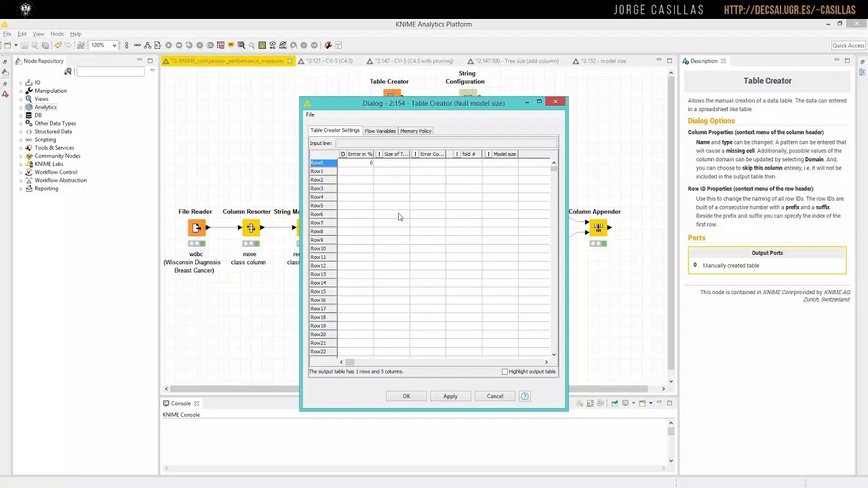868x488 pixels.
Task: Click the table's horizontal scrollbar right arrow
Action: click(547, 362)
